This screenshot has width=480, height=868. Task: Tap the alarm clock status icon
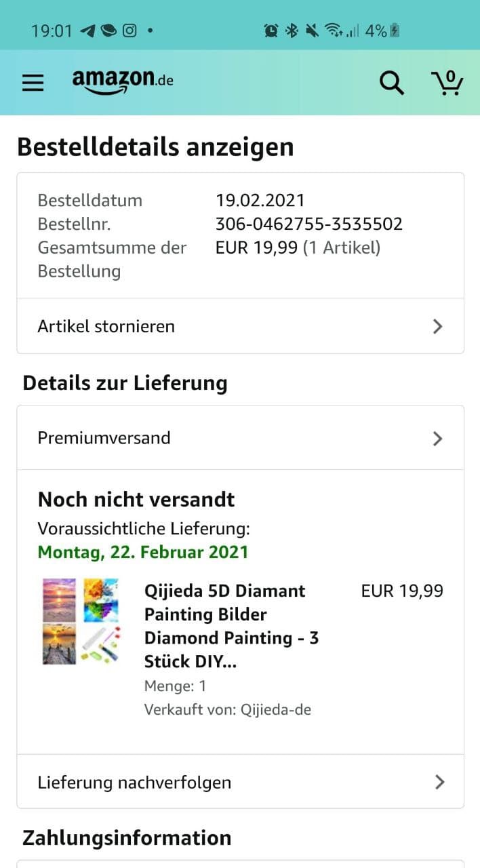coord(271,31)
